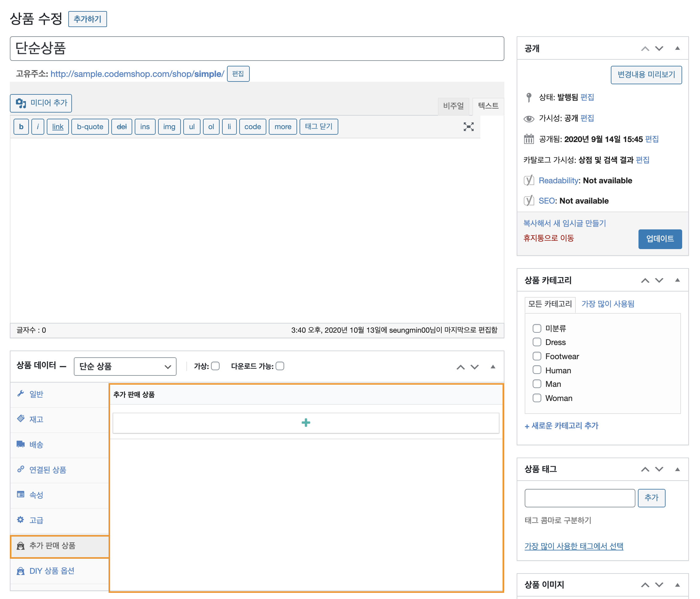This screenshot has height=599, width=700.
Task: Toggle the 다운로드 가능 checkbox
Action: [x=280, y=366]
